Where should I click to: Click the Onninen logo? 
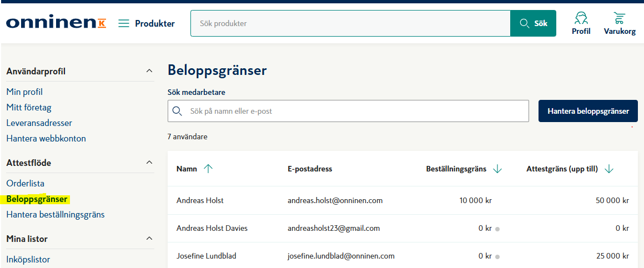56,23
